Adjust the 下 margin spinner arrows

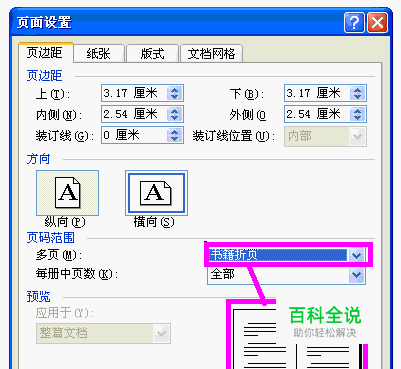tap(358, 93)
